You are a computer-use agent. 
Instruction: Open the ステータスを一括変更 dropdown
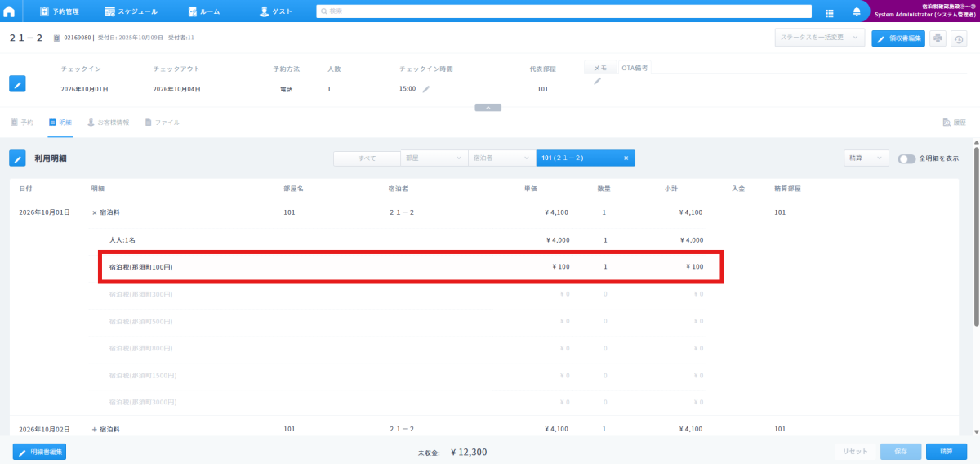819,38
